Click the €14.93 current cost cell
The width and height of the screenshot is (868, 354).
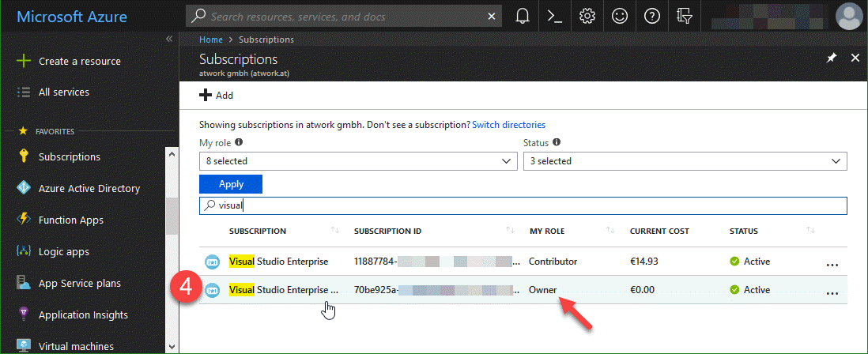pyautogui.click(x=643, y=261)
